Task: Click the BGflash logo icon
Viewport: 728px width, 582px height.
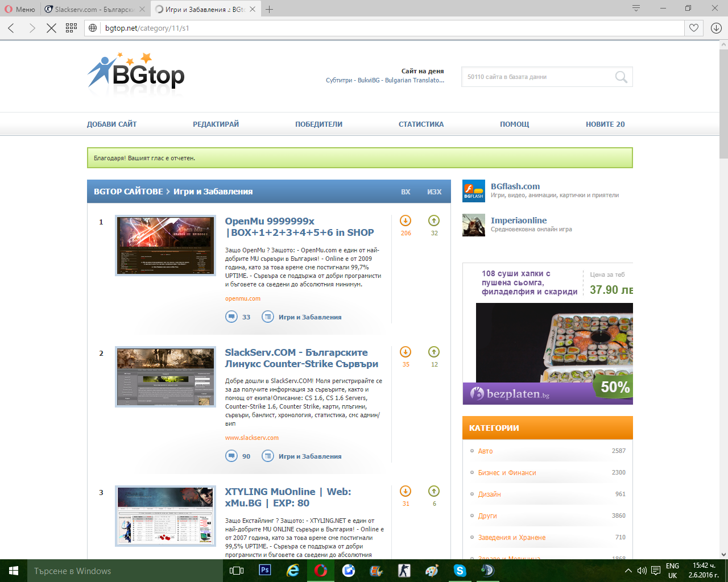Action: [474, 191]
